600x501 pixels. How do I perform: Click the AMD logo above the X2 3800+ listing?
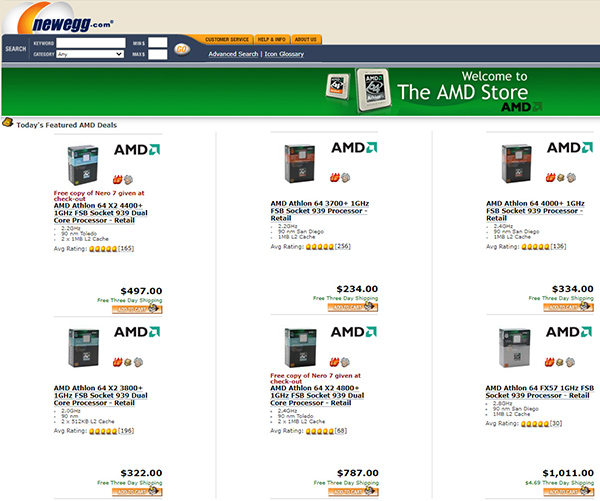137,332
